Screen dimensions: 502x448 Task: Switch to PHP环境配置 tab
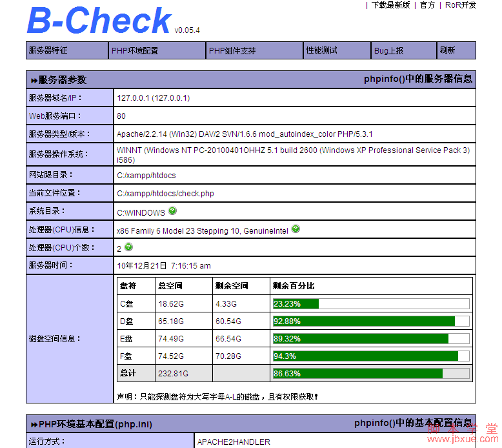pyautogui.click(x=135, y=50)
